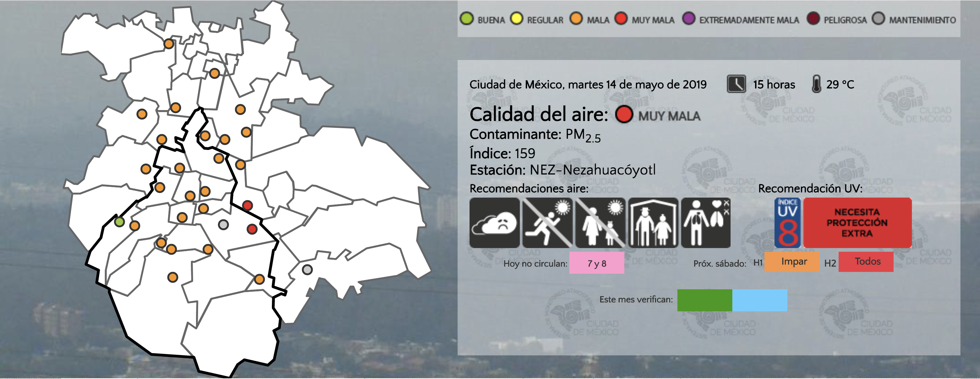Click the sad cloud air quality icon
Viewport: 980px width, 379px height.
point(494,223)
